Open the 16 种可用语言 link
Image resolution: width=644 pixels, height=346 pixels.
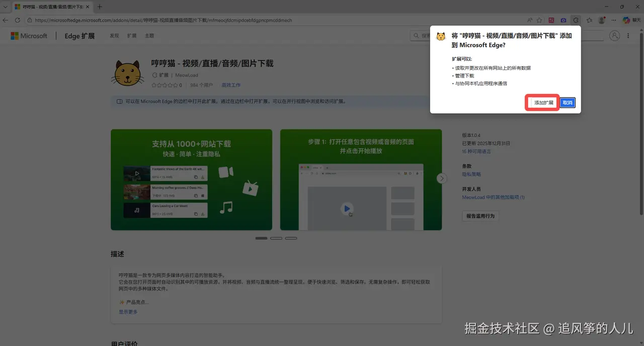[476, 151]
